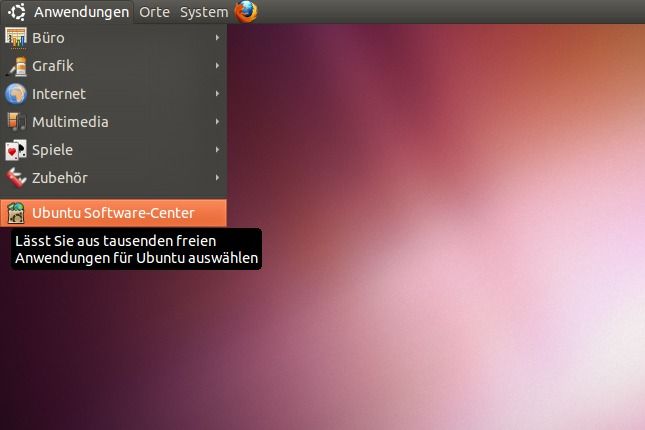Open the System menu

click(x=204, y=12)
